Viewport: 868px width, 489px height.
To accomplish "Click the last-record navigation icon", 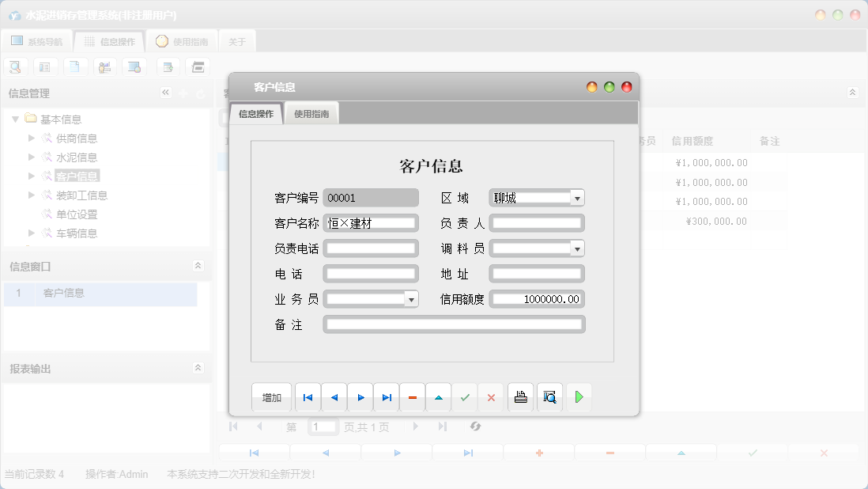I will click(387, 396).
